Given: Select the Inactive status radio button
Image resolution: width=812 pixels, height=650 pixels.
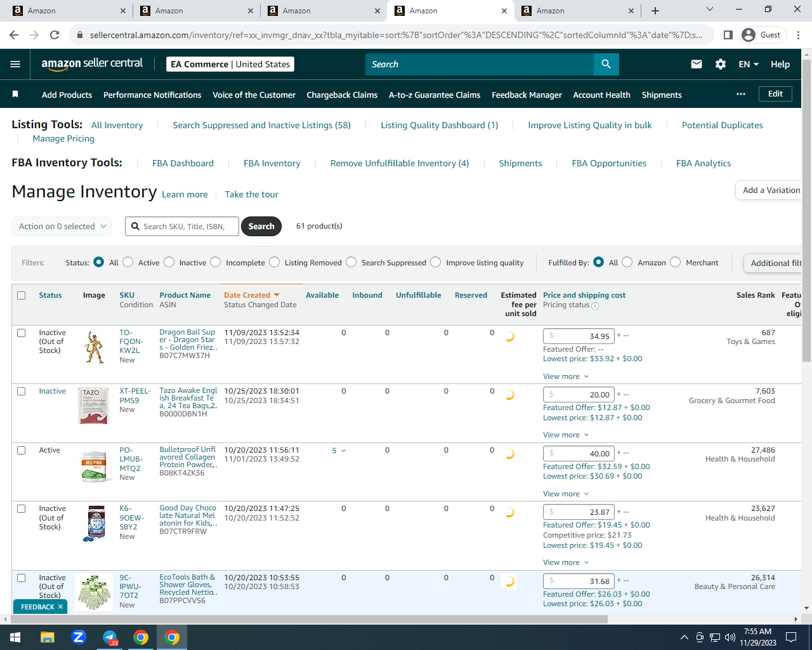Looking at the screenshot, I should point(169,262).
